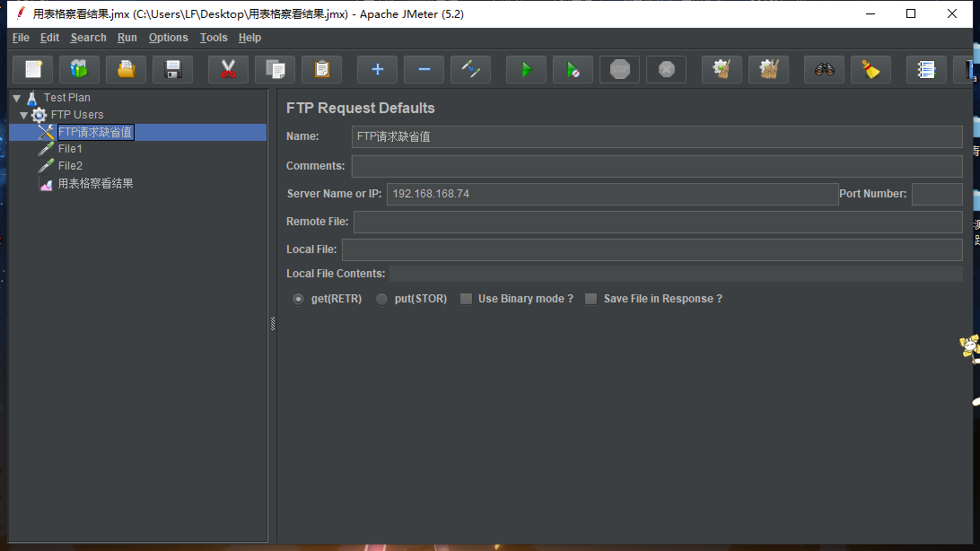Click the Clear results broom icon
The image size is (980, 551).
[x=722, y=69]
